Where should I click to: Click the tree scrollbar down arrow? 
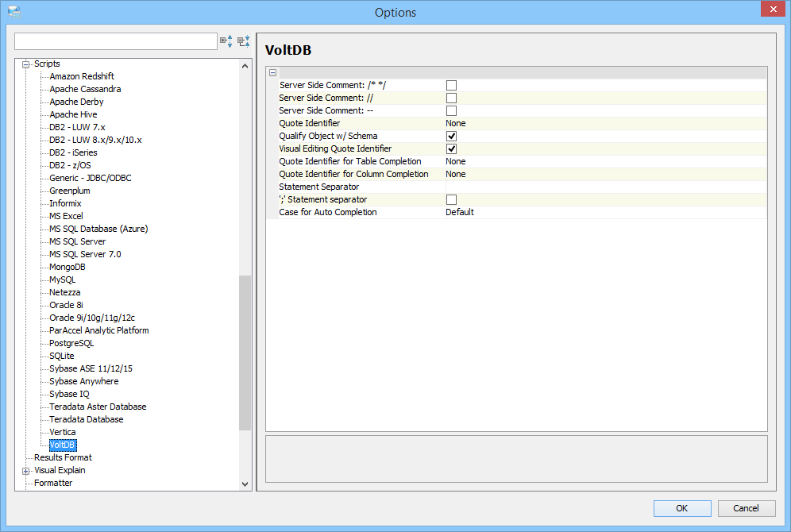pos(245,484)
